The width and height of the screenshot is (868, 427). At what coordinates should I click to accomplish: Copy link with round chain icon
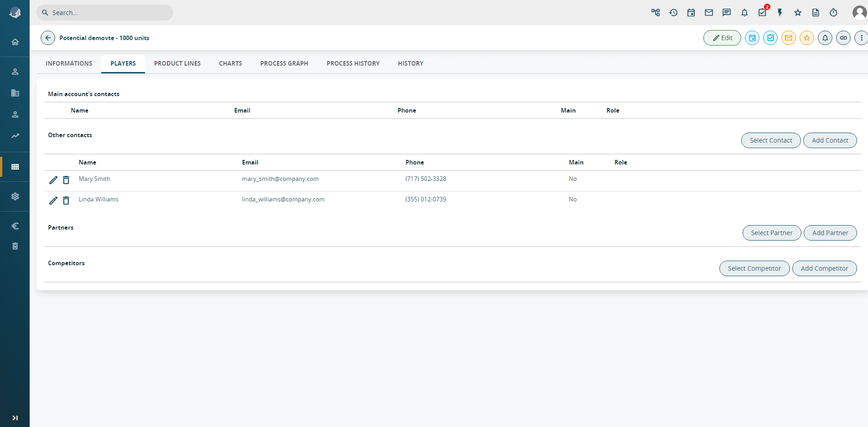pos(843,38)
